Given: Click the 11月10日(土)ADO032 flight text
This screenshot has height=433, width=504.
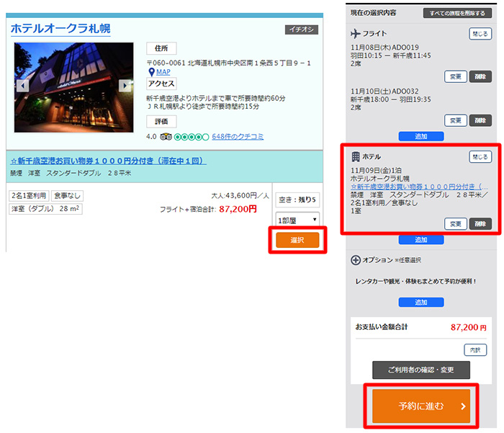Looking at the screenshot, I should (x=384, y=91).
